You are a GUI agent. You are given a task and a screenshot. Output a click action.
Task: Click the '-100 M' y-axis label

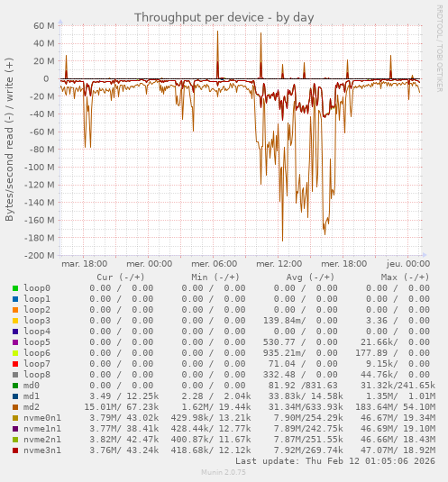(x=40, y=168)
